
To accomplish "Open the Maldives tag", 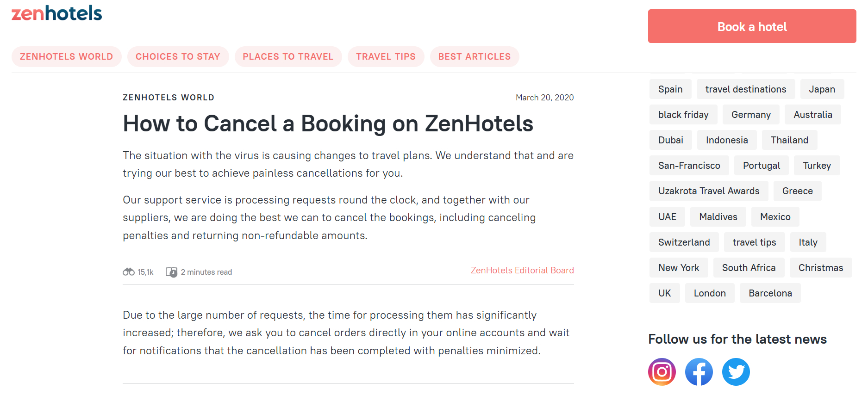I will [x=718, y=217].
